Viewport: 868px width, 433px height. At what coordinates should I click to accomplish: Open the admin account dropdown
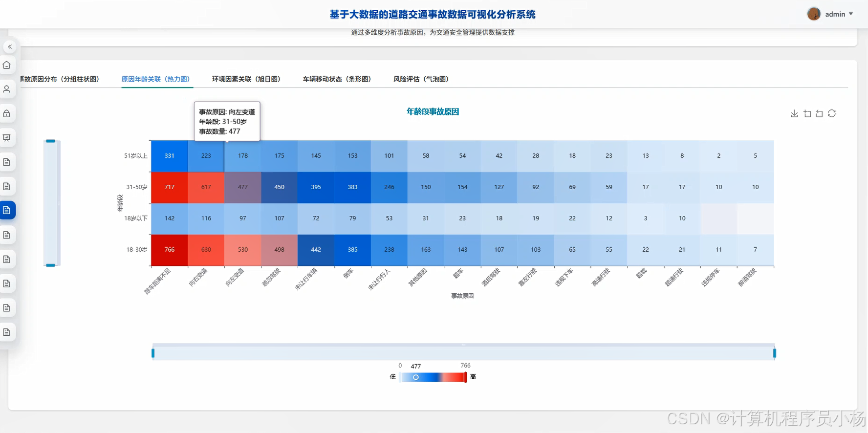839,14
